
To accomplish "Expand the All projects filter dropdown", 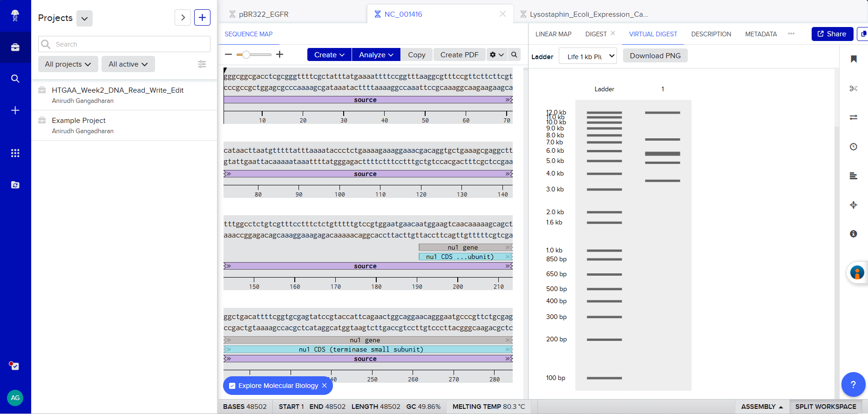I will tap(68, 64).
